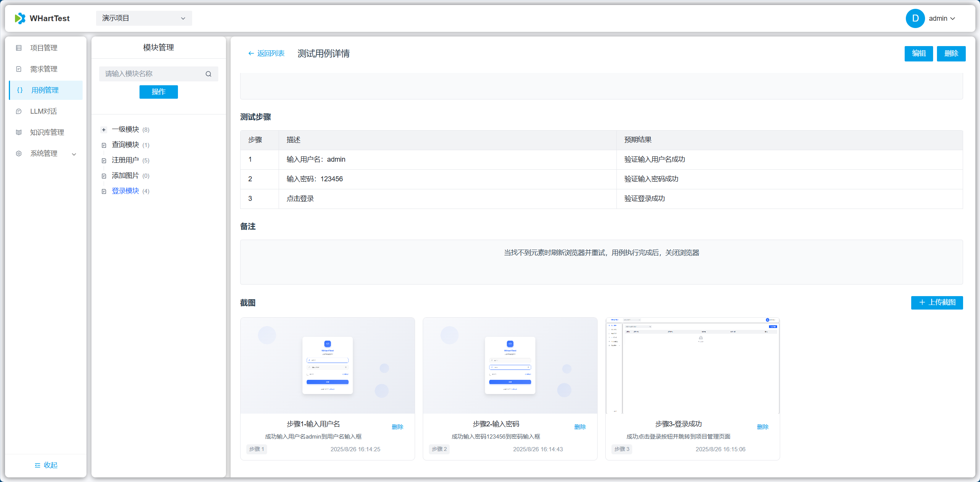Click the WHartTest logo icon

click(20, 18)
